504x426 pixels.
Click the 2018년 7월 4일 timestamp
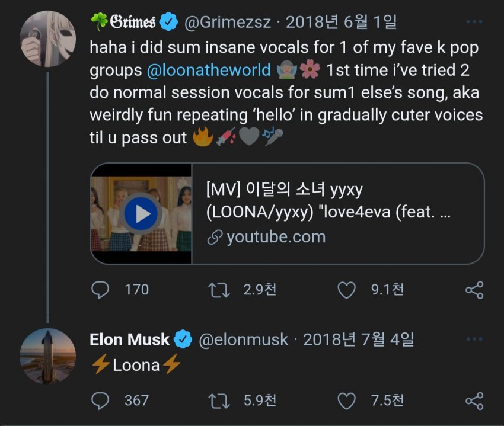358,339
